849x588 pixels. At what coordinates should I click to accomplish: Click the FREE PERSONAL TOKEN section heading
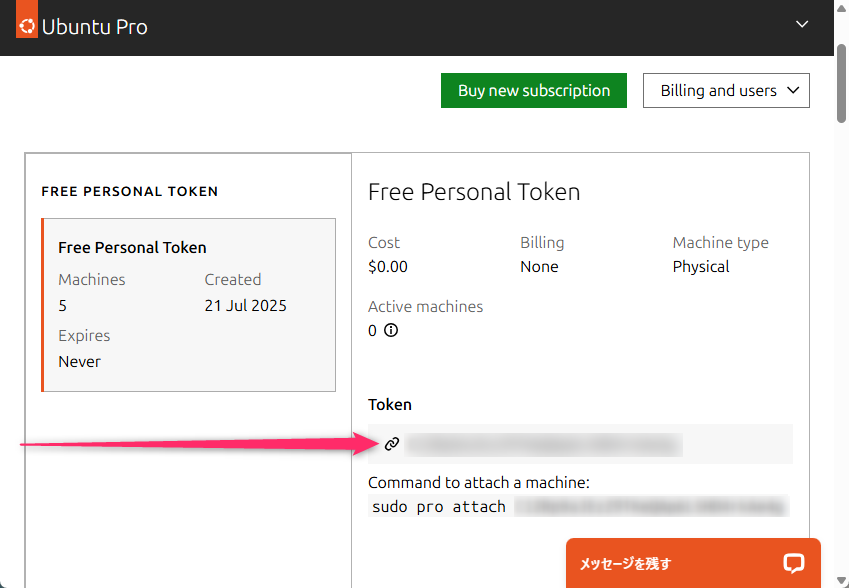[130, 191]
